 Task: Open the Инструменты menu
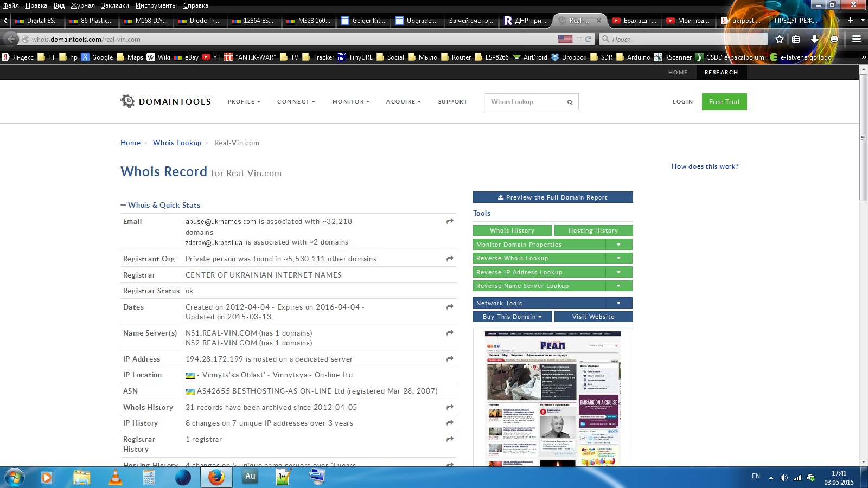coord(156,5)
